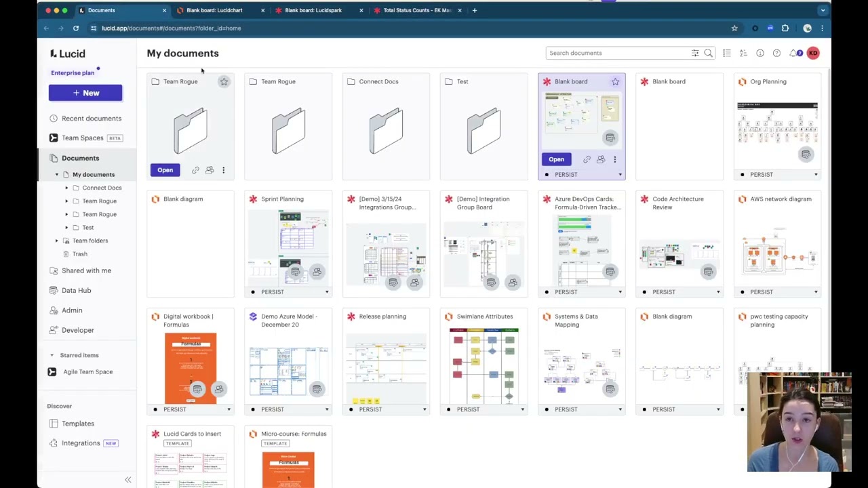Open share people icon on highlighted Blank board

pyautogui.click(x=601, y=160)
